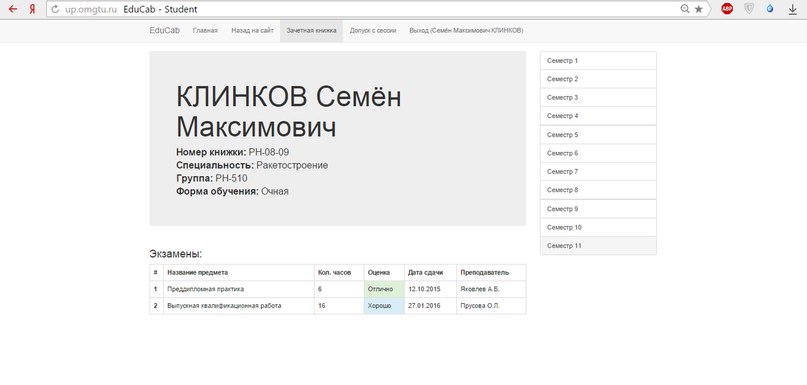Click the Группа value РН-510

coord(232,178)
